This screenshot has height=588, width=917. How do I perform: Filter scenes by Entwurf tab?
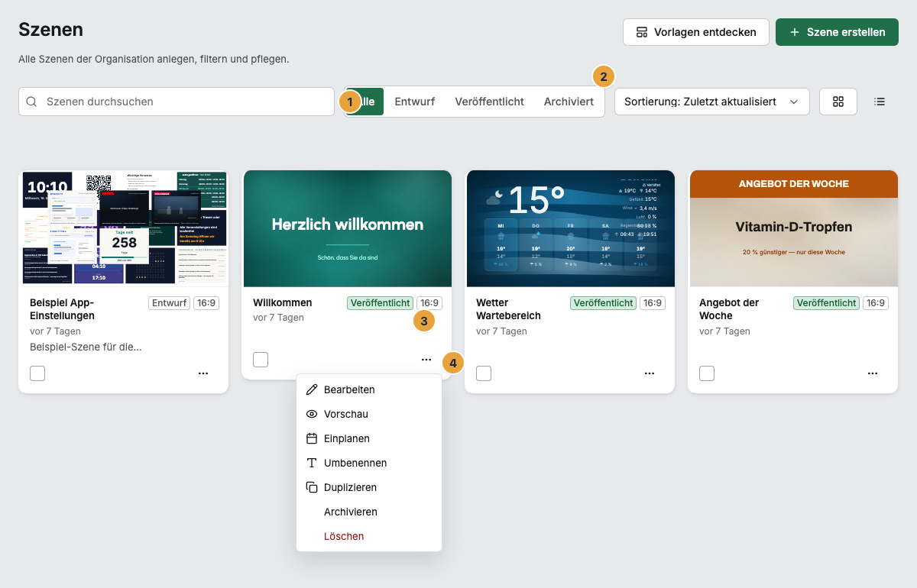(415, 102)
